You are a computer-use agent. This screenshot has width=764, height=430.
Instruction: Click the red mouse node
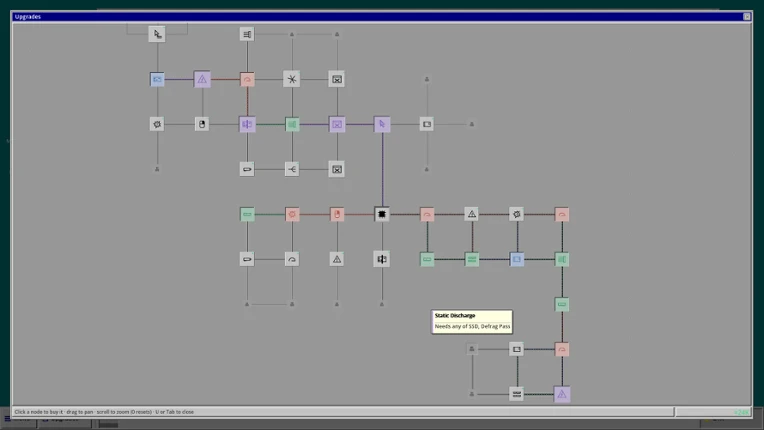(337, 214)
